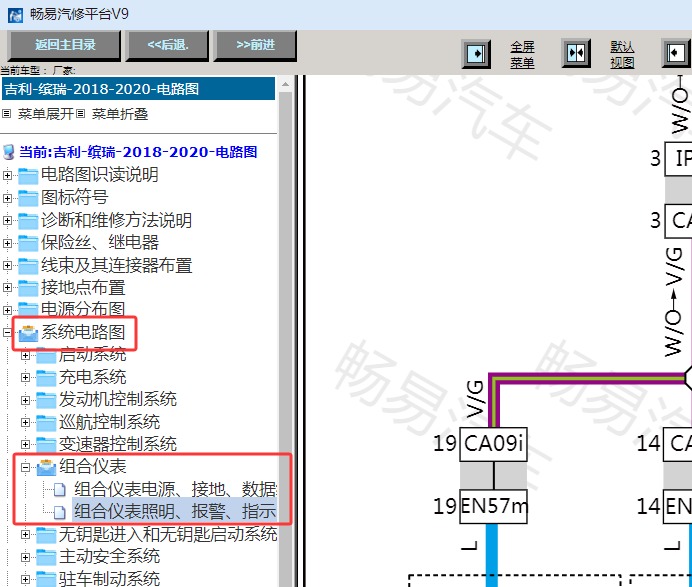This screenshot has height=587, width=692.
Task: Go forward with the >>前进 button
Action: (256, 45)
